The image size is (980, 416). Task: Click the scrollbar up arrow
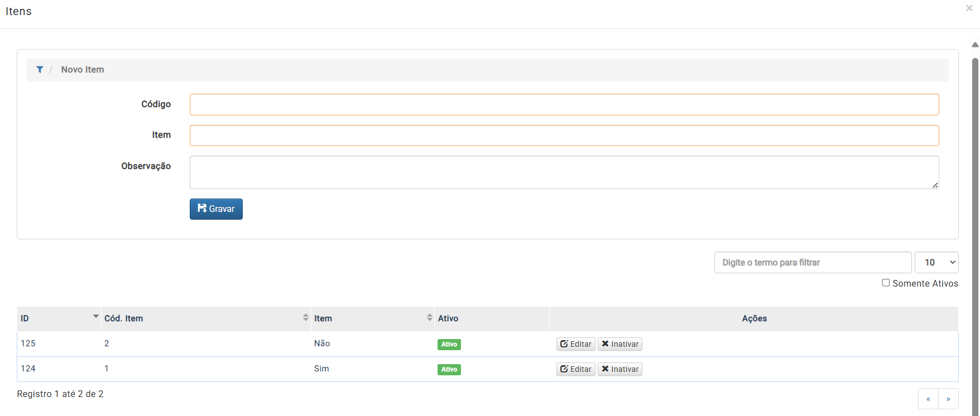[x=975, y=45]
